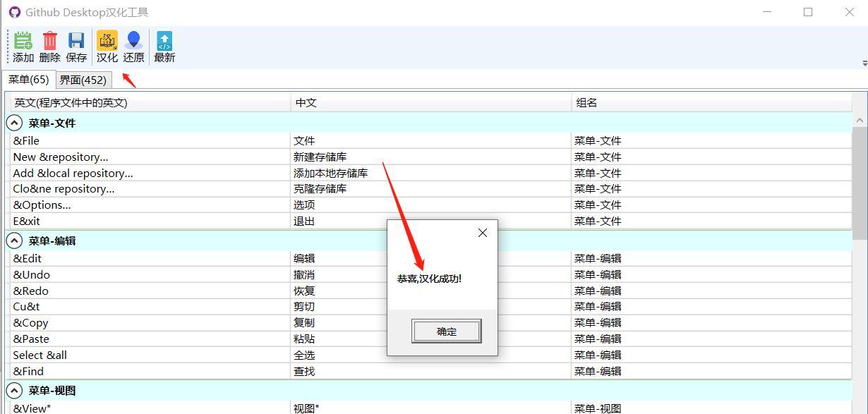Click the 新建存储库 translation cell
The image size is (868, 414).
pos(430,157)
